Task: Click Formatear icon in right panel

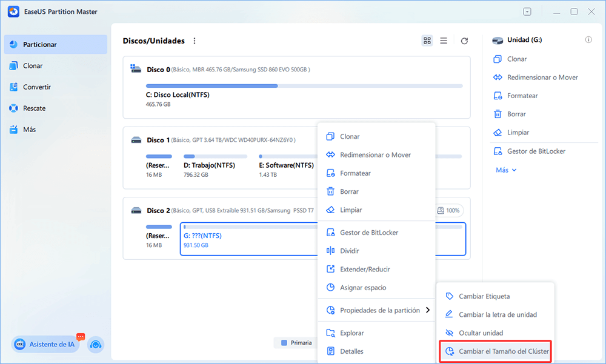Action: (498, 96)
